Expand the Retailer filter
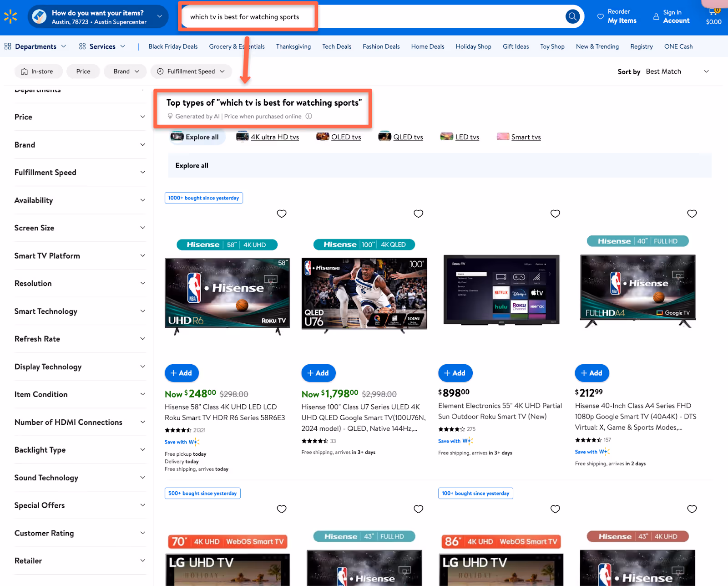 [80, 561]
